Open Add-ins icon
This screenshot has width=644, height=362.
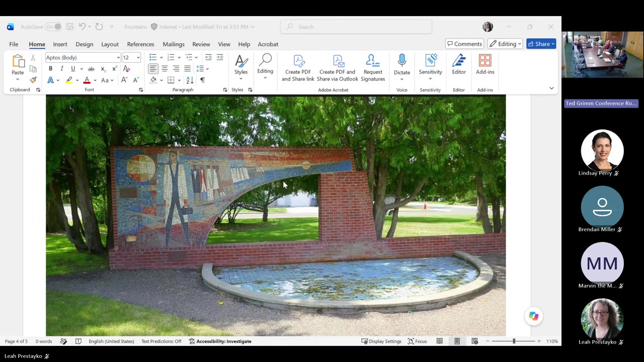pyautogui.click(x=485, y=61)
